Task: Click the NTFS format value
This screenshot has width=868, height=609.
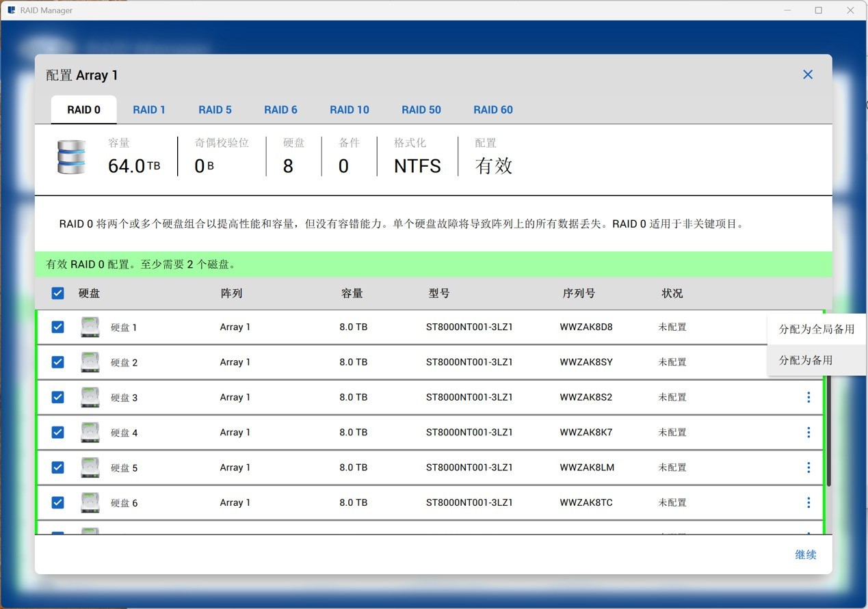Action: [x=417, y=166]
